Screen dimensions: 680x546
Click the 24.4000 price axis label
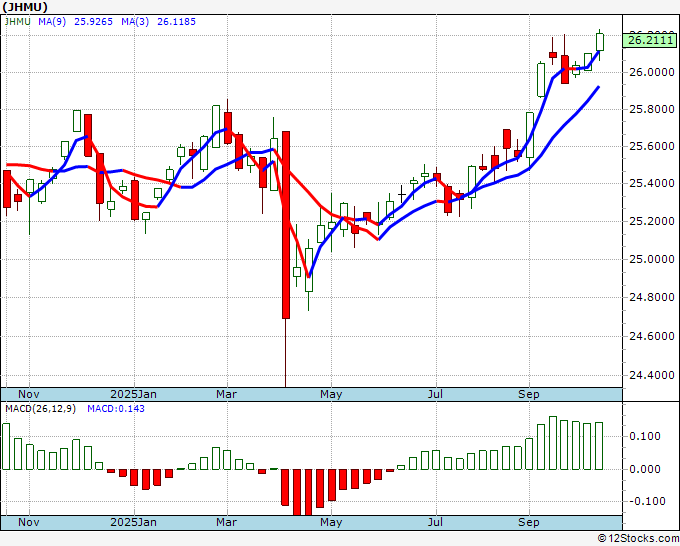click(652, 376)
